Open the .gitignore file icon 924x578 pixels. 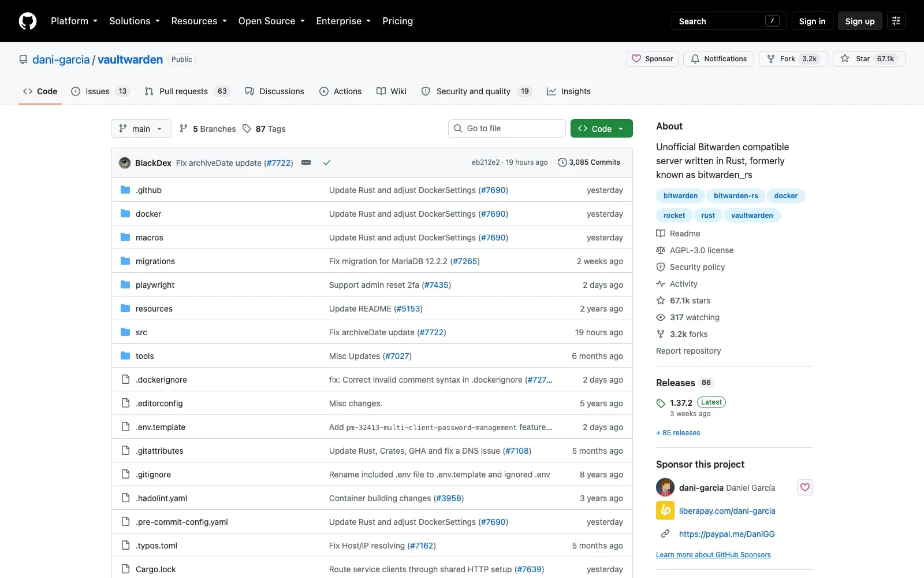125,474
